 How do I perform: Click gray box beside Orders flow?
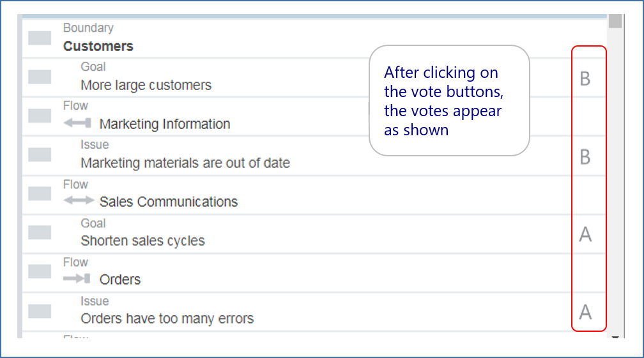pos(40,271)
